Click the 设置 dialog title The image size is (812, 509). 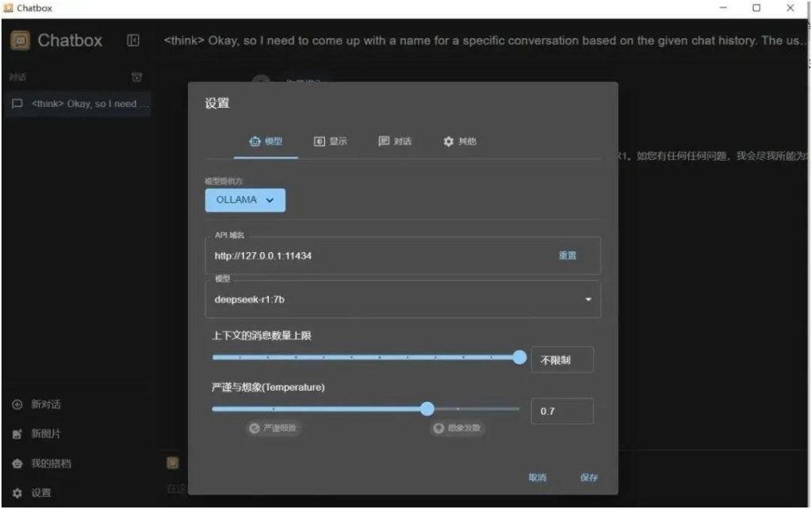pos(217,104)
